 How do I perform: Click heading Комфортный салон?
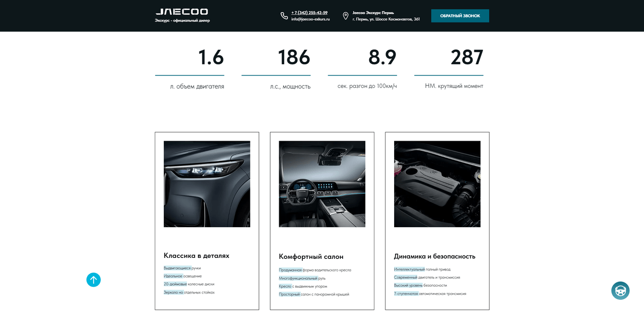(311, 256)
